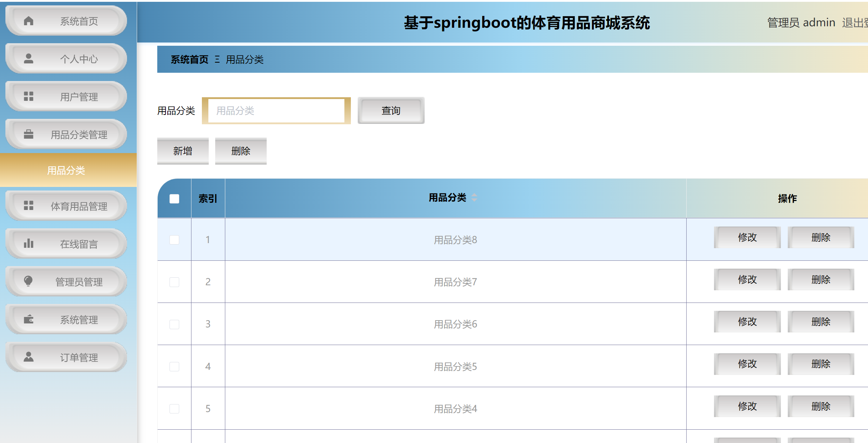Open the 系统首页 sidebar menu
This screenshot has width=868, height=443.
click(x=66, y=21)
